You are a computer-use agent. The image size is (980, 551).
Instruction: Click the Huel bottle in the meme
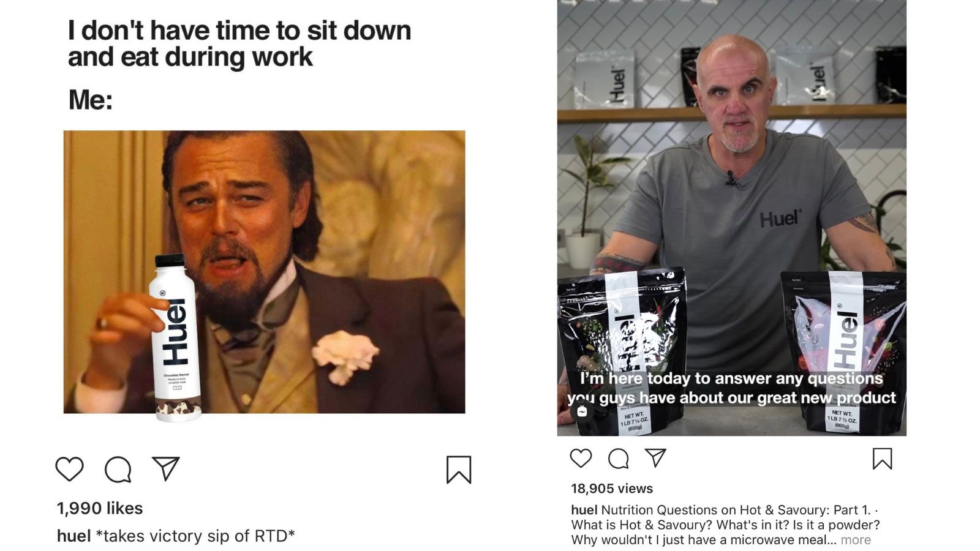[175, 338]
